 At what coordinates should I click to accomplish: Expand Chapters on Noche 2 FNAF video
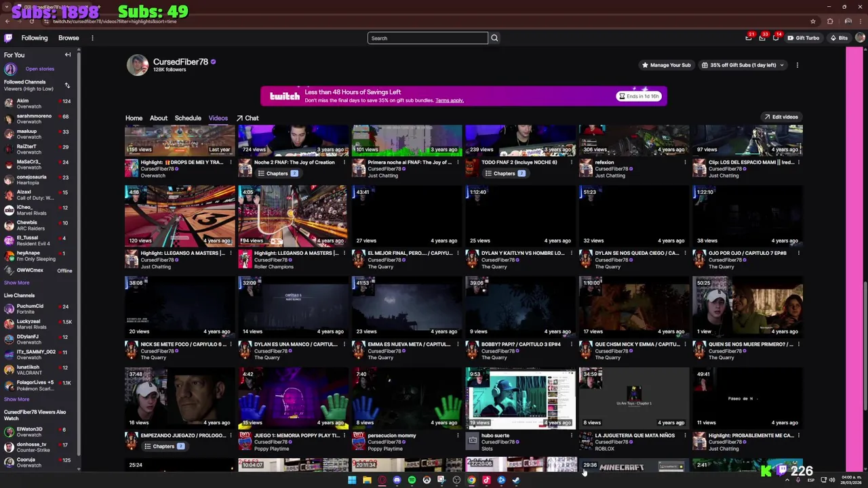click(x=277, y=174)
